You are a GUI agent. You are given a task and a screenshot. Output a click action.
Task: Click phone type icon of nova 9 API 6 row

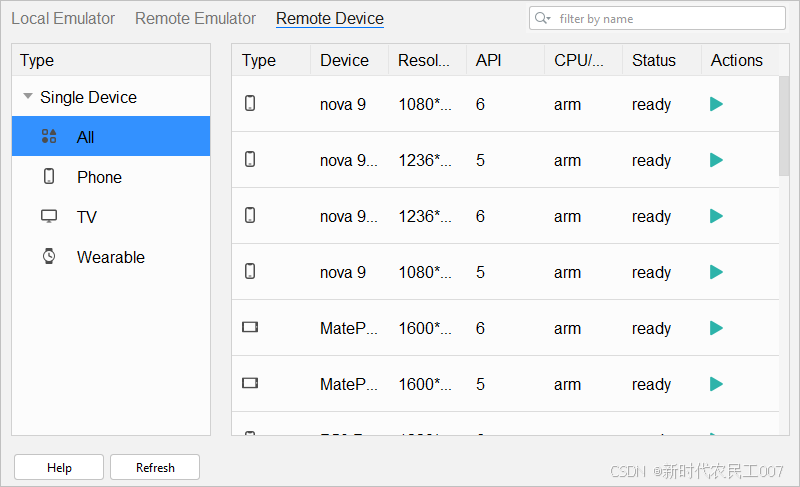(x=250, y=103)
